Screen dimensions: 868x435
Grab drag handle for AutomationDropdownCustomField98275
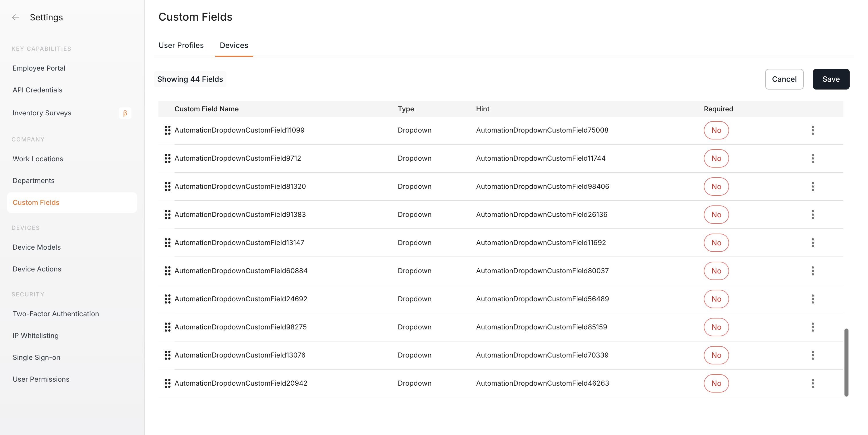click(167, 327)
